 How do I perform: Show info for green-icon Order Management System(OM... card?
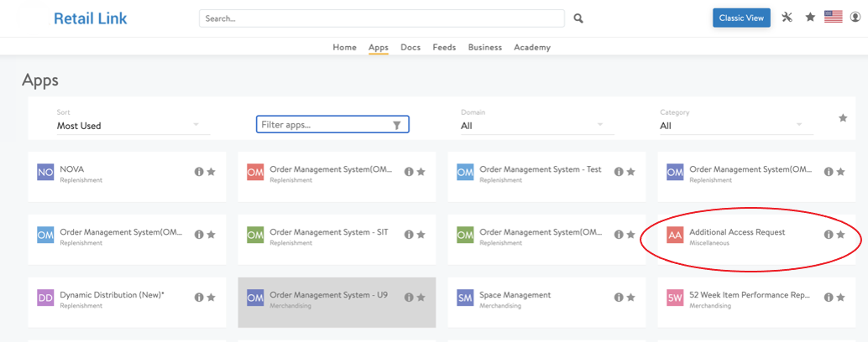click(619, 234)
